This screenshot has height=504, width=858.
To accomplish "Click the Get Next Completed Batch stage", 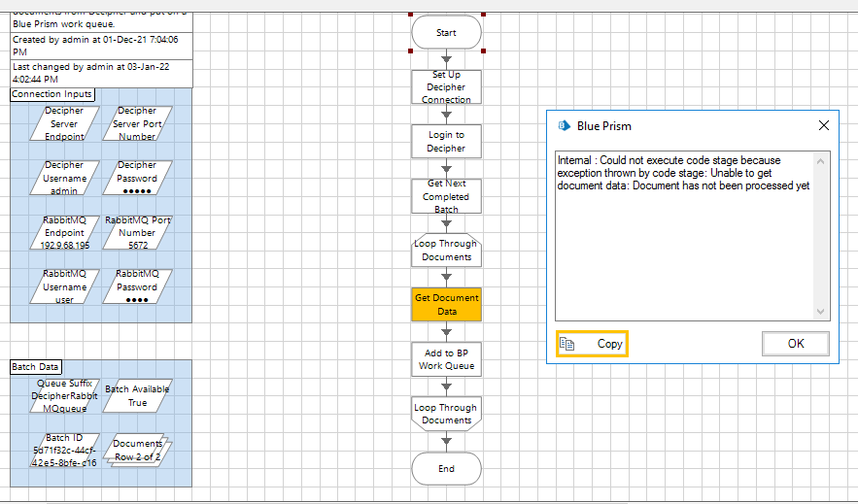I will coord(446,196).
